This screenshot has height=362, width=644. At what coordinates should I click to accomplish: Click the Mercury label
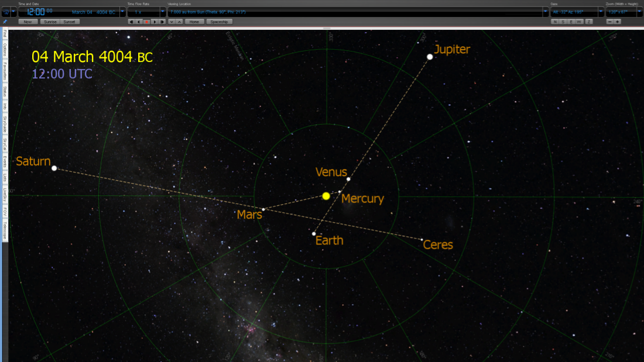tap(362, 199)
